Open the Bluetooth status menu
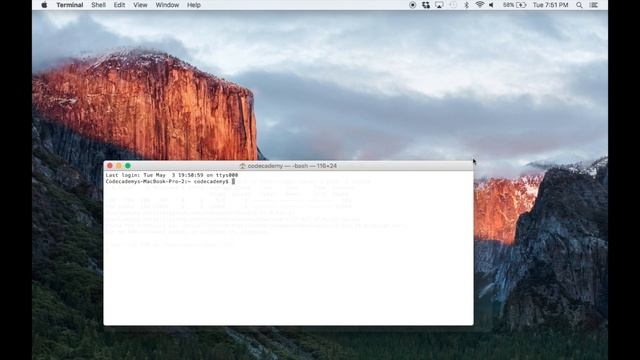 pos(467,5)
